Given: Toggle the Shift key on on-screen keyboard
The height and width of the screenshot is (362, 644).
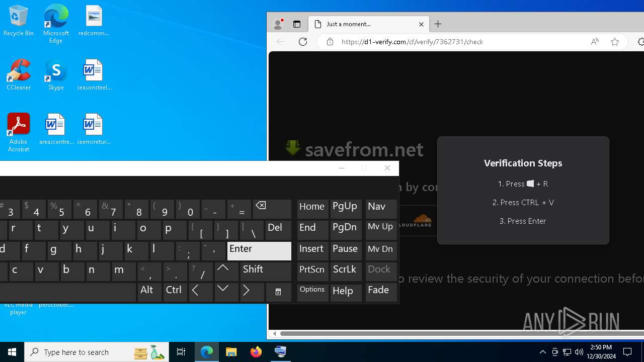Looking at the screenshot, I should [x=266, y=271].
